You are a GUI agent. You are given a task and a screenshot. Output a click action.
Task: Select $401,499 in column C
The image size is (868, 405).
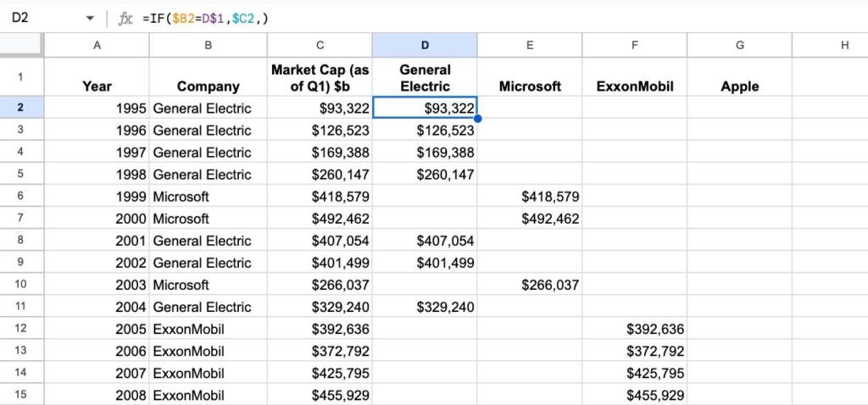320,263
